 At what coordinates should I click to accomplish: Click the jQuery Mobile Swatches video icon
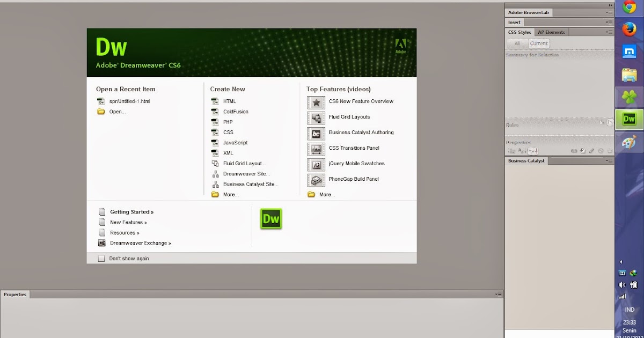coord(317,164)
